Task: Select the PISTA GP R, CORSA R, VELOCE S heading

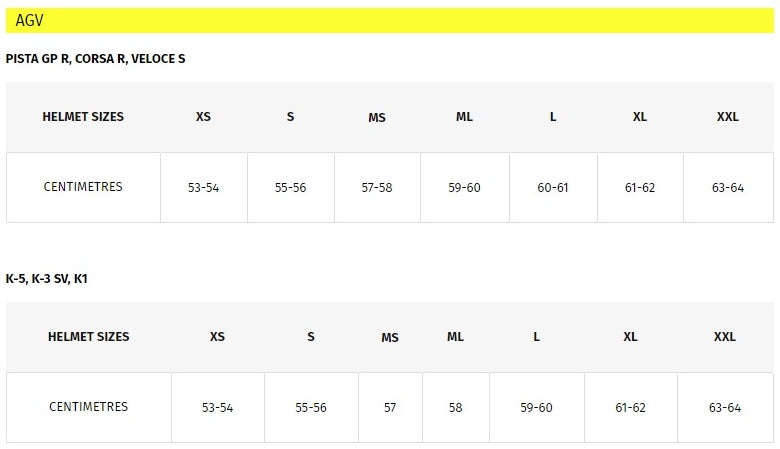Action: tap(95, 59)
